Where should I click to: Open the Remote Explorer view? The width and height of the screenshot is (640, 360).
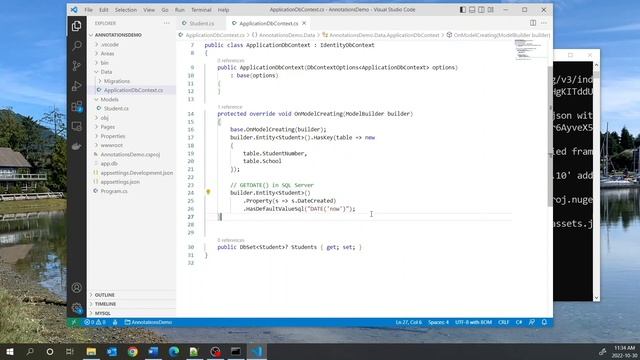coord(76,126)
